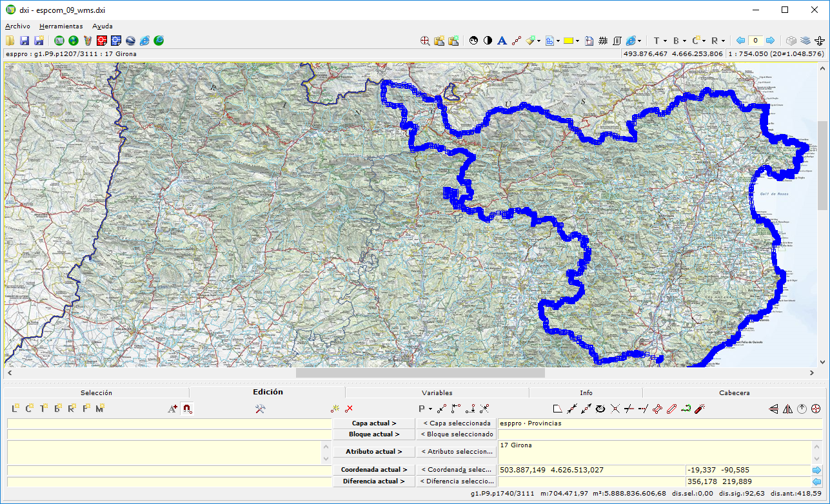Click the 'Capa actual >' button
The image size is (830, 504).
374,423
